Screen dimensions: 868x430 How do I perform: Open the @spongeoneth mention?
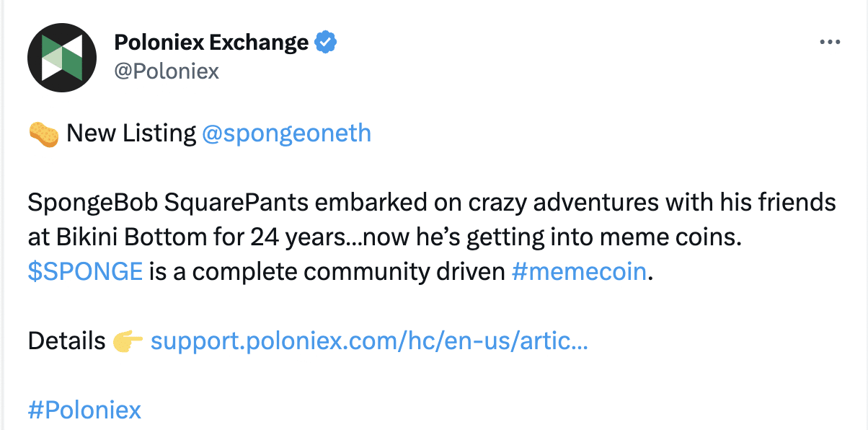point(287,134)
